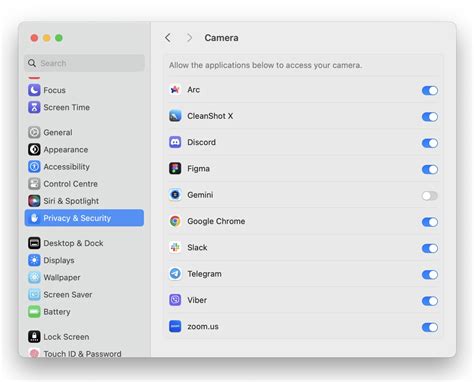Click the Camera page title
The height and width of the screenshot is (382, 474).
(x=221, y=38)
